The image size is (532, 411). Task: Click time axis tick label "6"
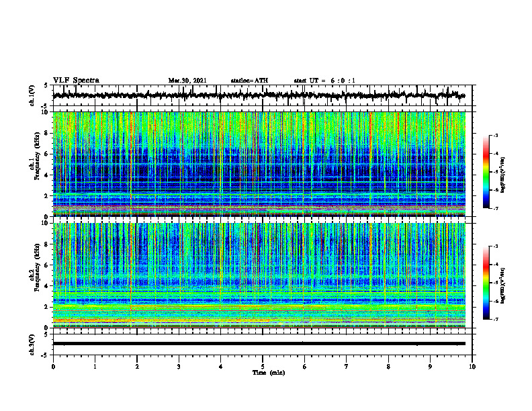(305, 367)
